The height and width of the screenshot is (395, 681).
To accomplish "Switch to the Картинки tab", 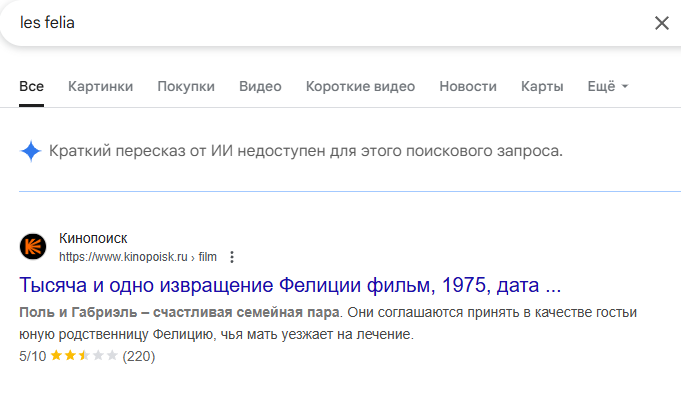I will coord(100,86).
